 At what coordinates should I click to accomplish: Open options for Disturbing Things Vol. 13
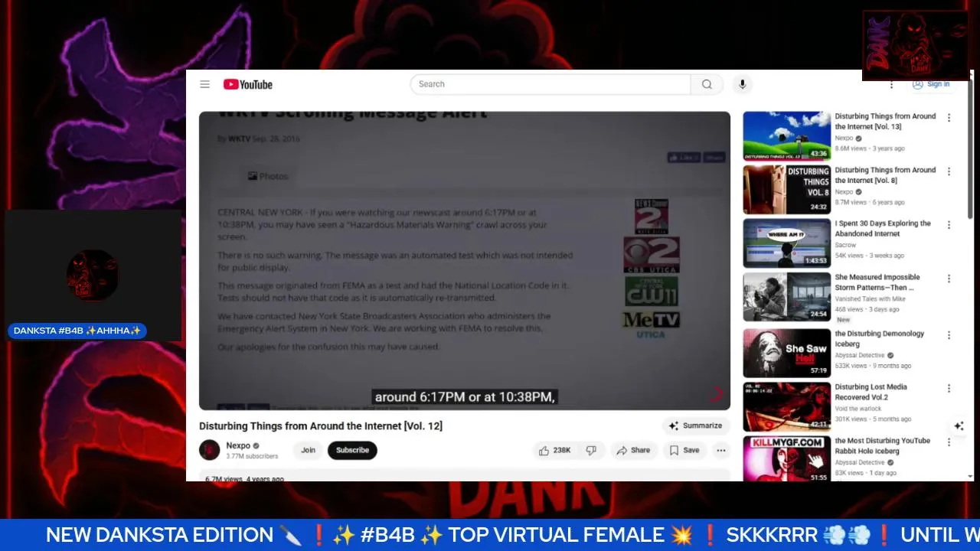coord(949,118)
